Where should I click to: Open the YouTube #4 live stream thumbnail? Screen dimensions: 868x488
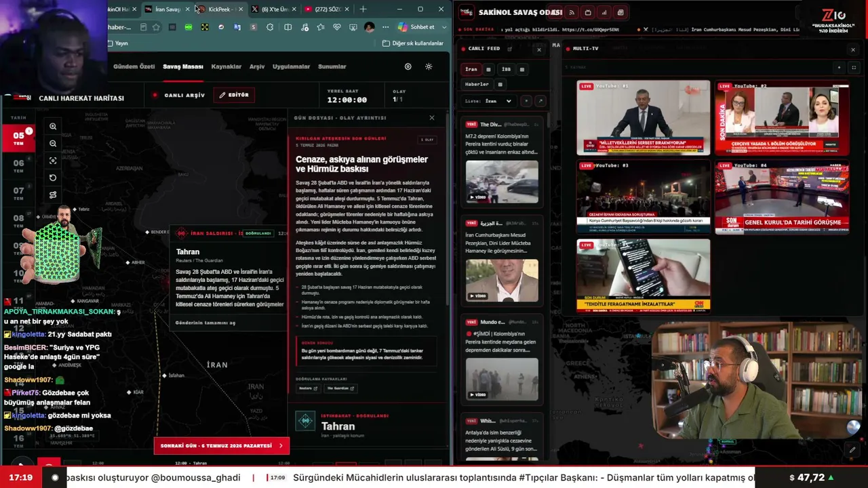[x=782, y=197]
